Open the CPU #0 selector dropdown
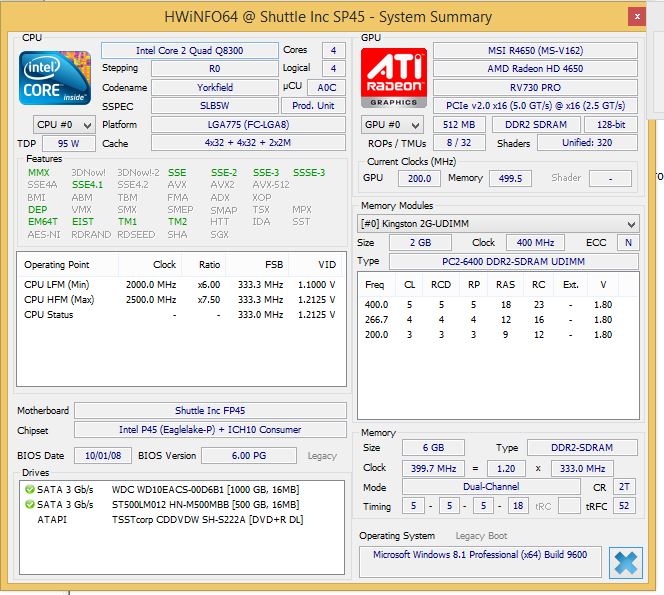Viewport: 664px width, 595px height. (64, 125)
